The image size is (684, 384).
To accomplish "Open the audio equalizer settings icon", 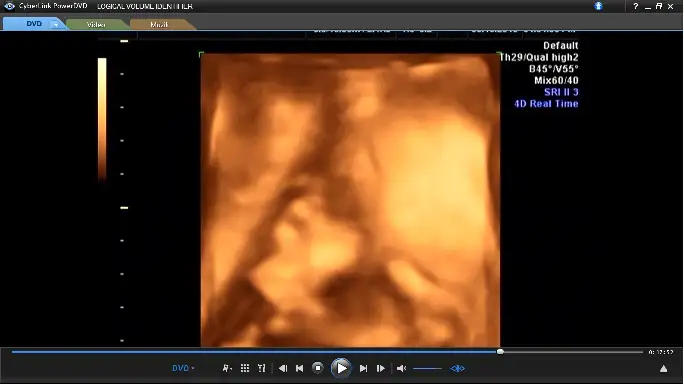I will click(262, 369).
